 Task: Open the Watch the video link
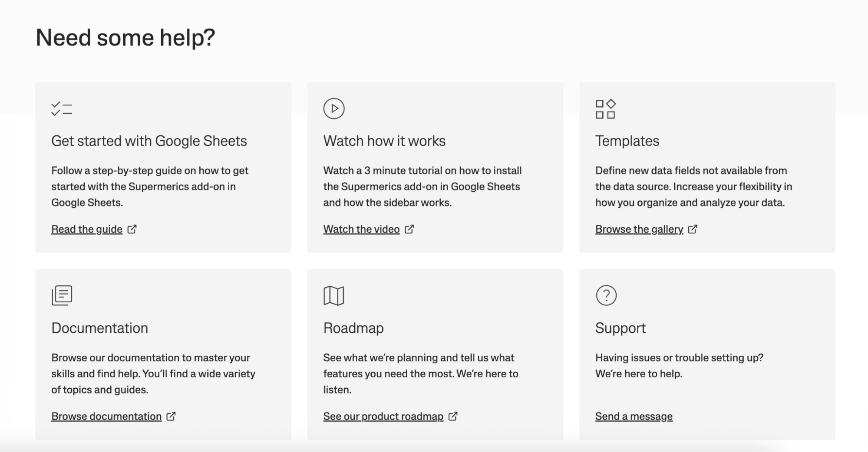362,229
